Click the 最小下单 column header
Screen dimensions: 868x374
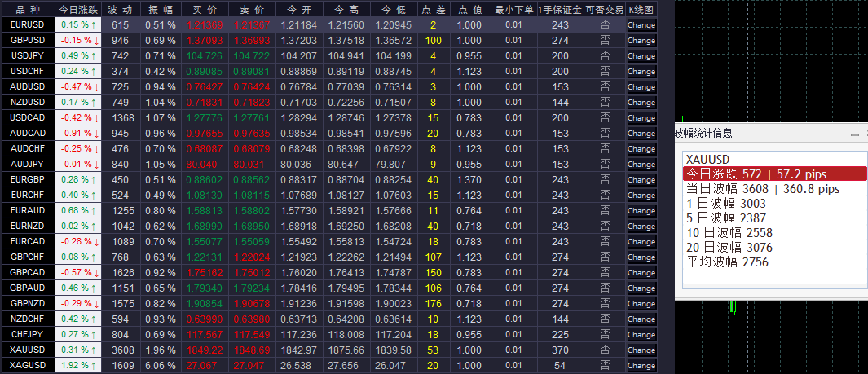tap(513, 10)
